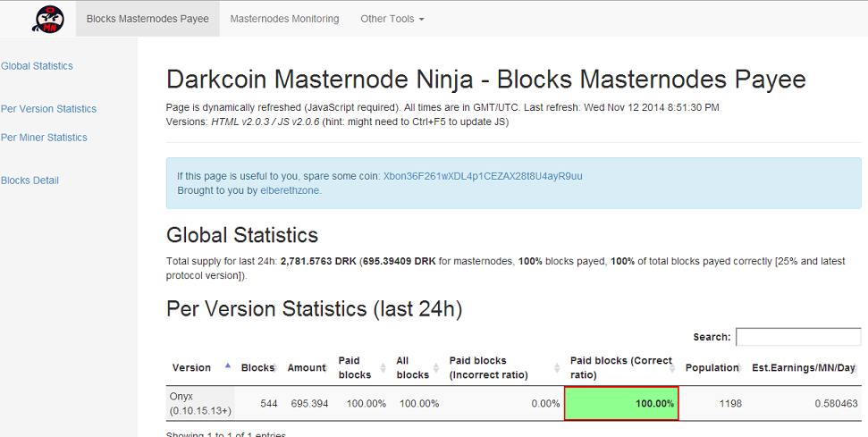Sort by Blocks column sort icon
Screen dimensions: 868x437
(274, 368)
